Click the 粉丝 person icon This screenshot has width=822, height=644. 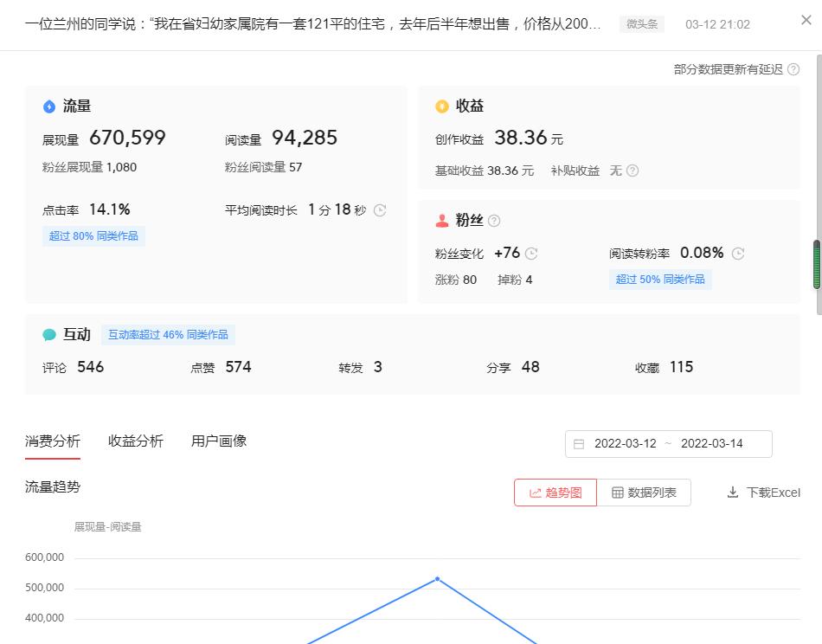(x=443, y=220)
